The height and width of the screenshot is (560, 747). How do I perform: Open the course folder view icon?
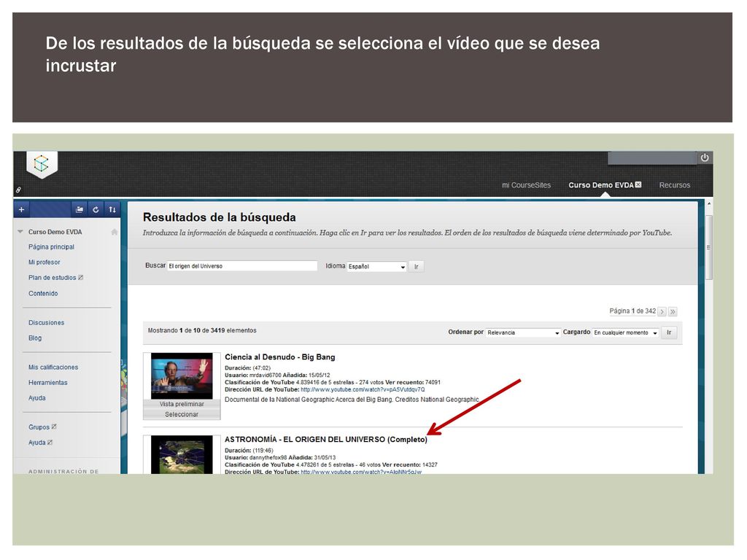(80, 209)
